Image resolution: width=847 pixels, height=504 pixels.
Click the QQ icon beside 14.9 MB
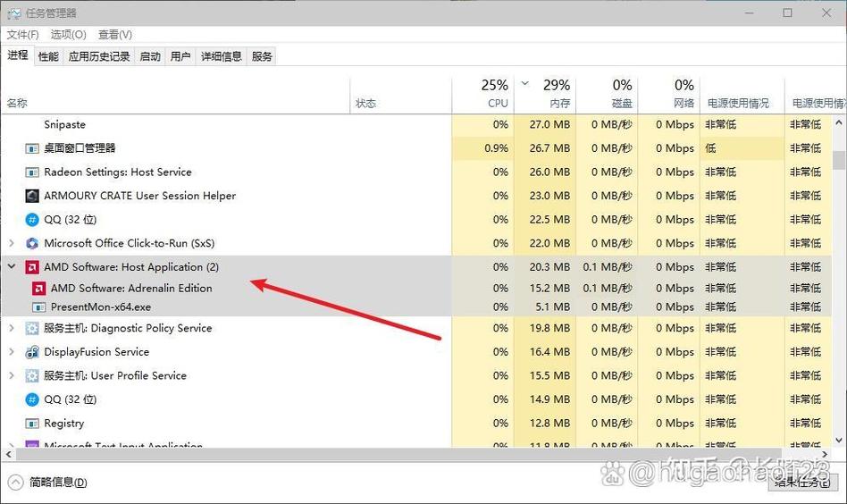(32, 399)
